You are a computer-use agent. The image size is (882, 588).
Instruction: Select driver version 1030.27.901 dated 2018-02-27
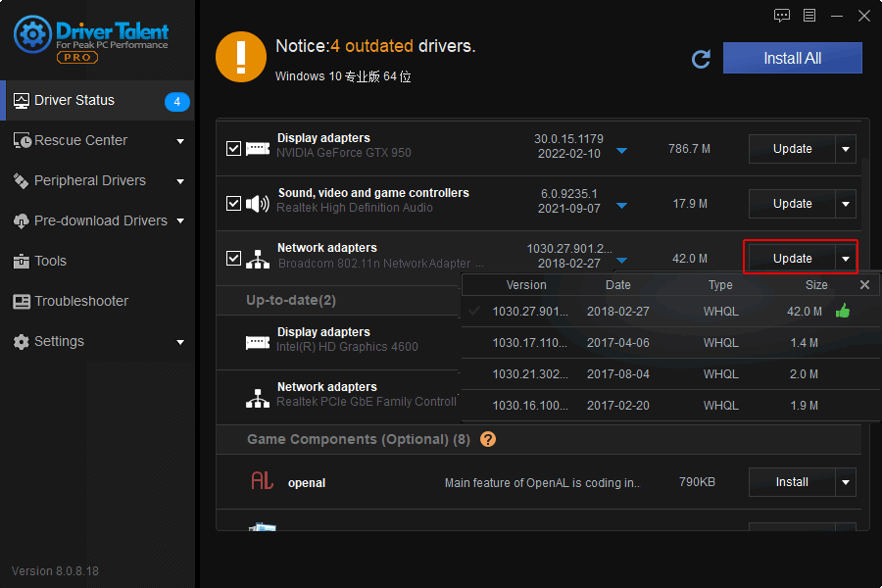671,312
